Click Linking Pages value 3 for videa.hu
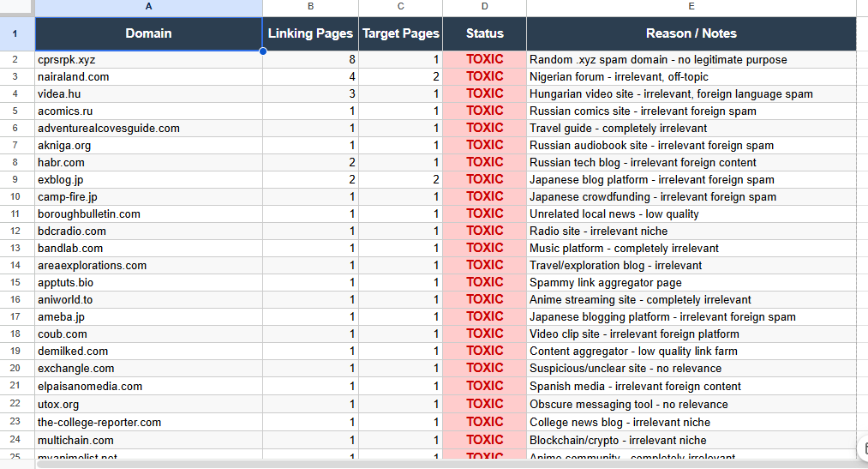The height and width of the screenshot is (469, 868). click(x=310, y=94)
